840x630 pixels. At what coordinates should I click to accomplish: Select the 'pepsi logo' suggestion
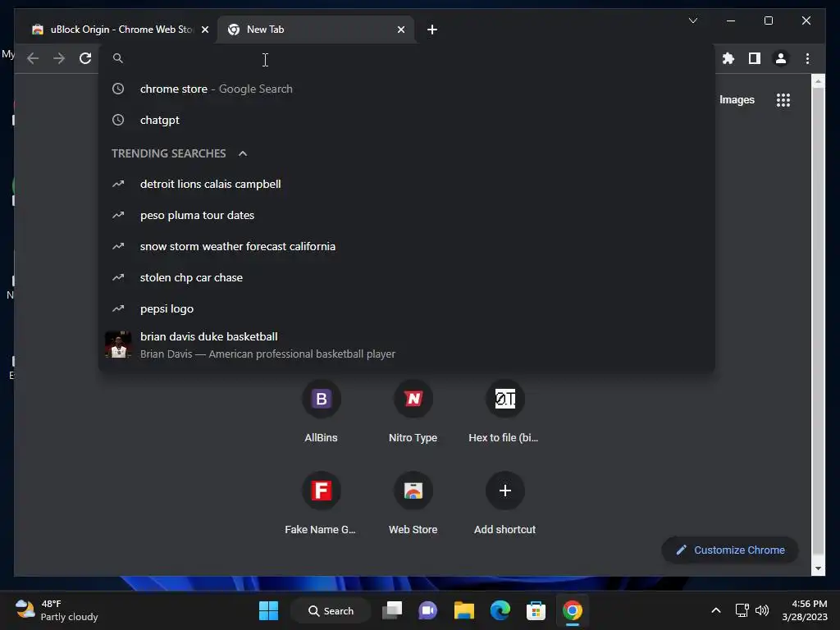tap(407, 308)
